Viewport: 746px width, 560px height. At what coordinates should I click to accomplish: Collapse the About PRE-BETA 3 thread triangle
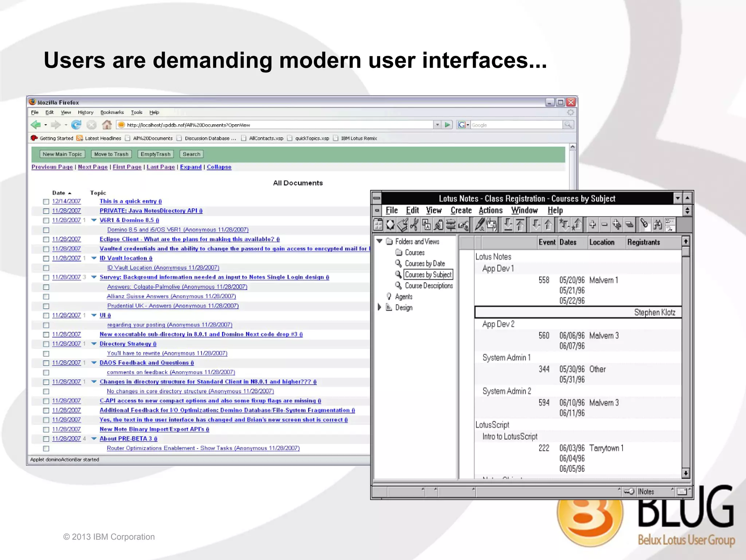(94, 439)
